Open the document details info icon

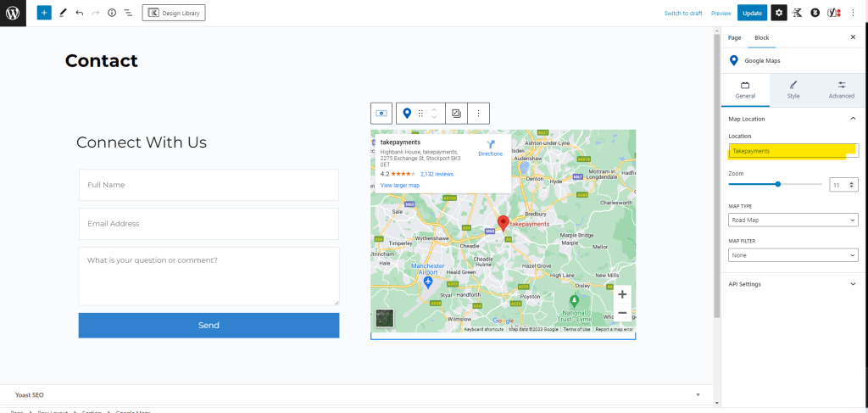pos(111,13)
